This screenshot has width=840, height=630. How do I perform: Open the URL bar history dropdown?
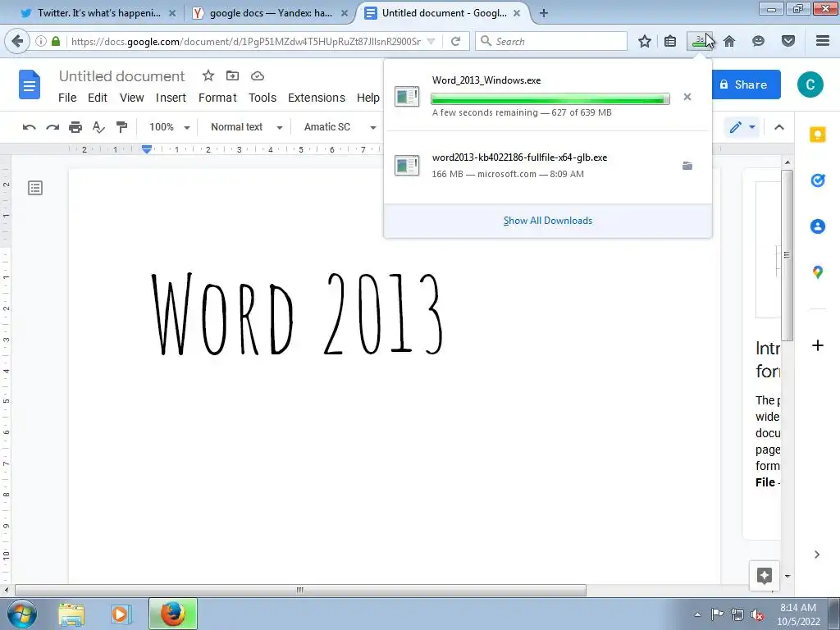tap(431, 41)
